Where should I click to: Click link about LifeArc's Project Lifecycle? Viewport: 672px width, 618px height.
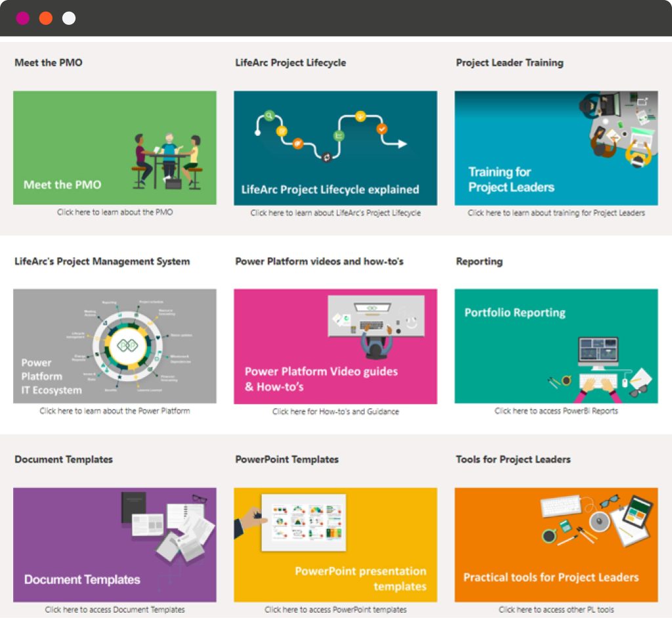335,213
